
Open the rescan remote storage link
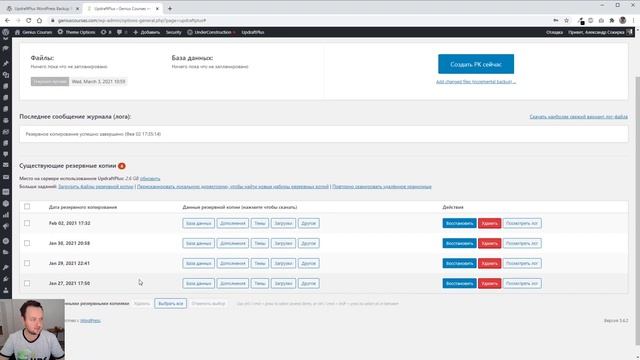pos(382,187)
